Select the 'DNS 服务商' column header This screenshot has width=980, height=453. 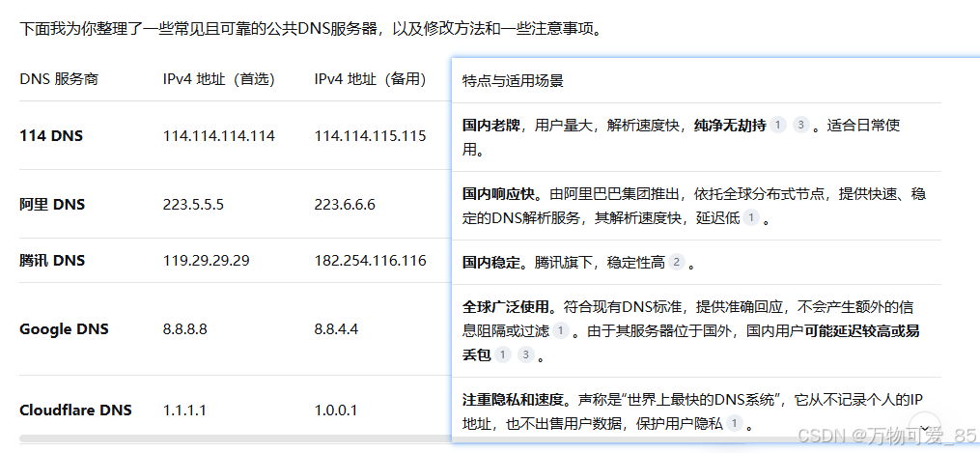point(59,80)
